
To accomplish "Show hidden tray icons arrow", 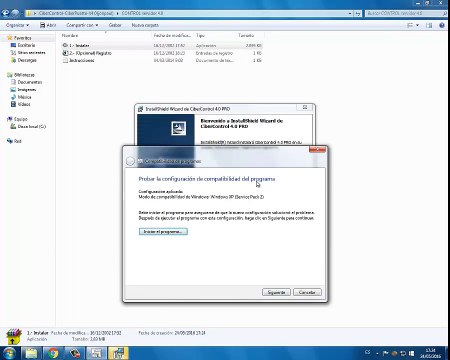I will click(377, 353).
